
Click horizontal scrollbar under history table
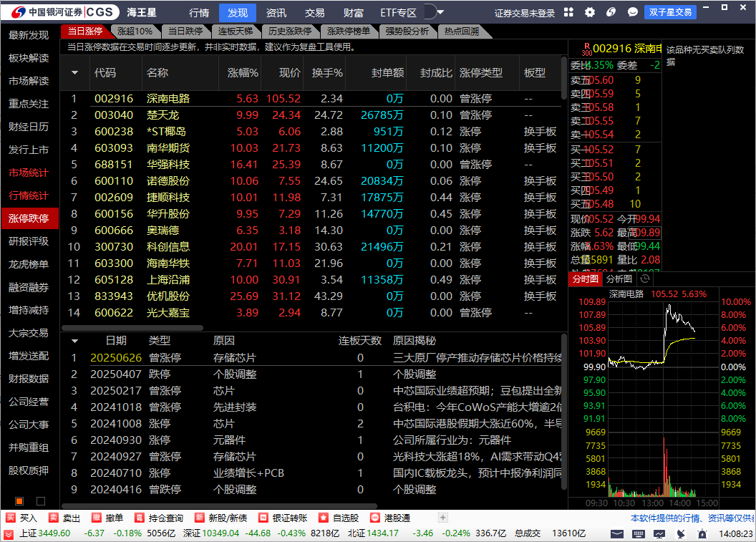(x=219, y=505)
